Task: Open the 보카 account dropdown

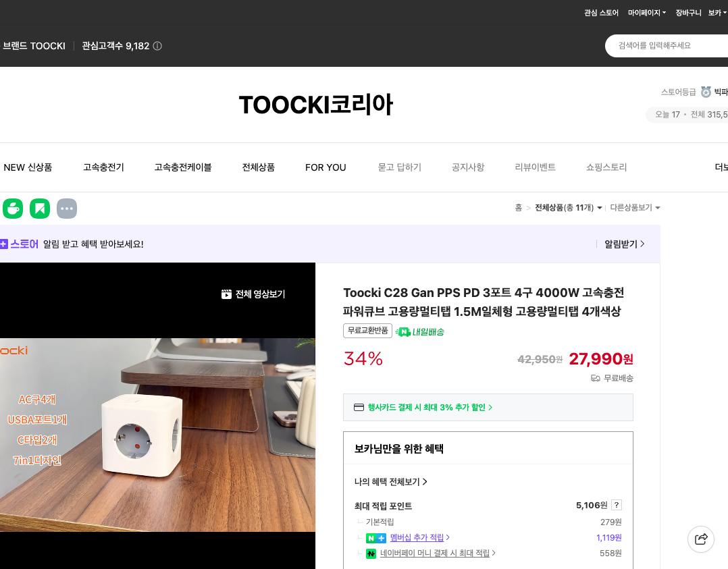Action: point(718,12)
